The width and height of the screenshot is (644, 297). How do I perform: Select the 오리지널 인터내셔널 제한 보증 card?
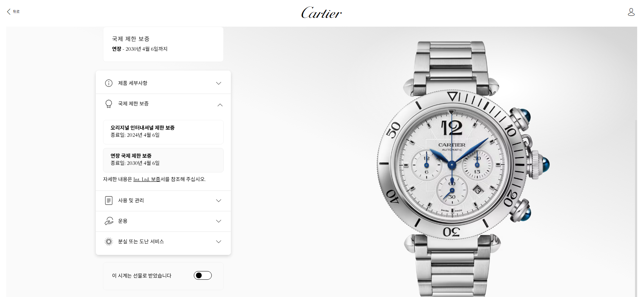coord(163,132)
